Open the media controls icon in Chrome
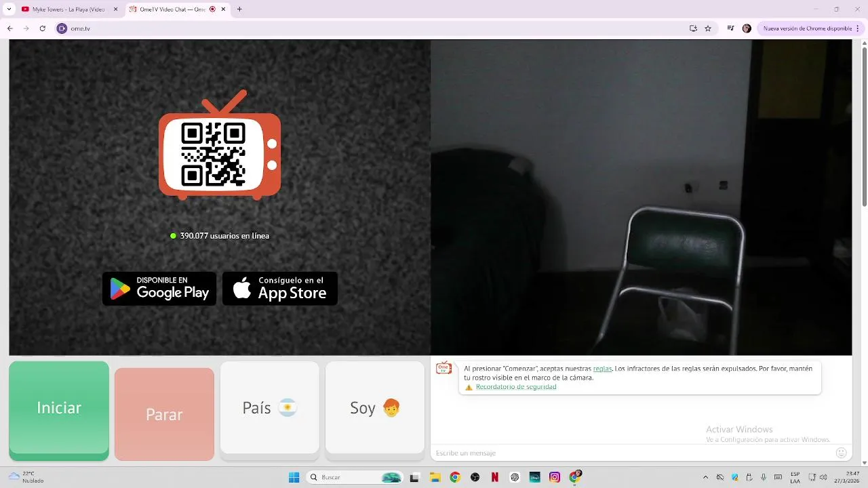The image size is (868, 488). pyautogui.click(x=730, y=28)
